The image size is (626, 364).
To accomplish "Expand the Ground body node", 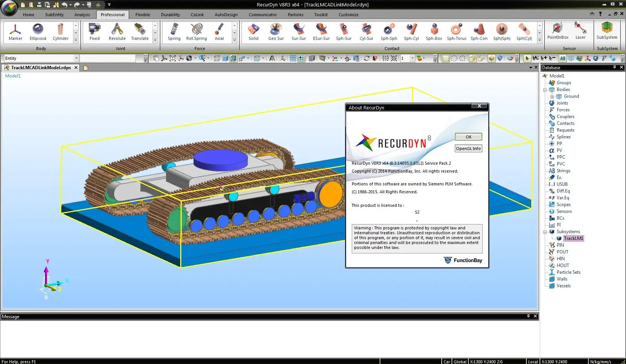I will click(x=552, y=97).
